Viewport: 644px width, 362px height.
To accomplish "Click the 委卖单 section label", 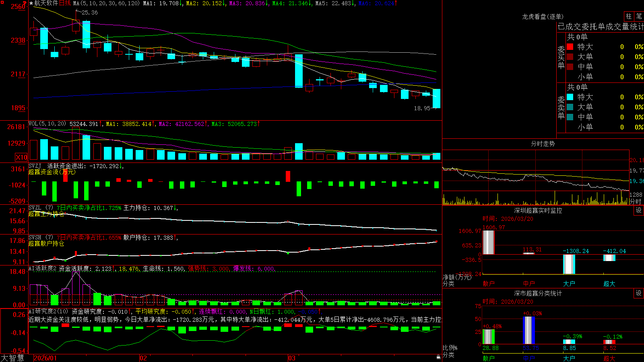I will pyautogui.click(x=561, y=107).
